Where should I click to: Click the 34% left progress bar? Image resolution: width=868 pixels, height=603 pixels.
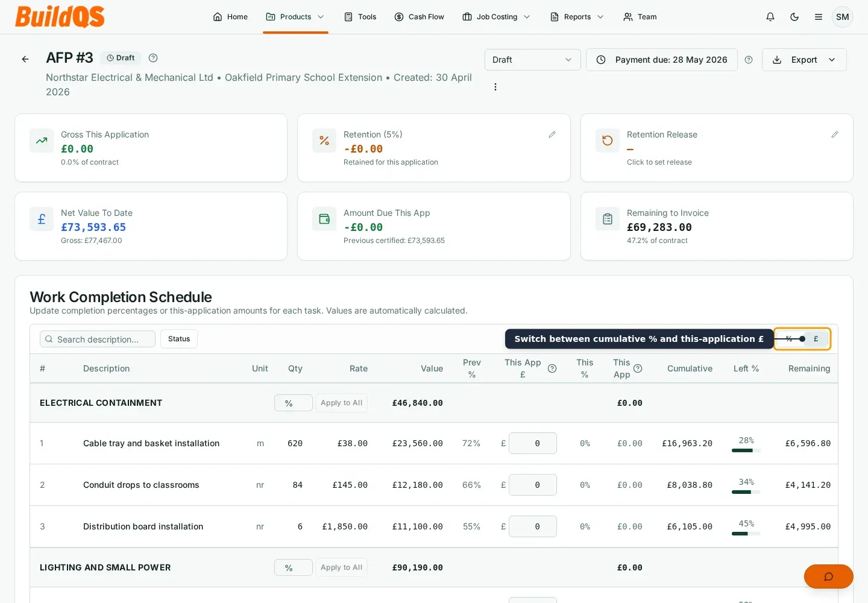[746, 492]
